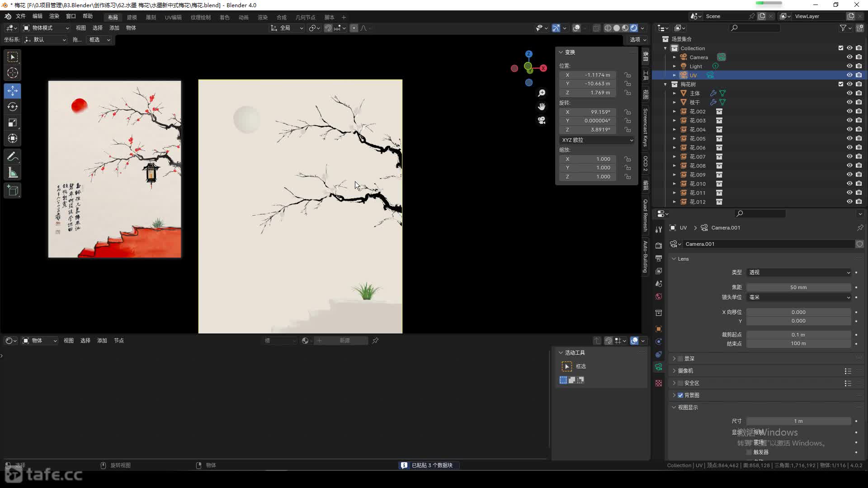Adjust the 焦距 50 mm slider
This screenshot has width=868, height=488.
pos(799,287)
